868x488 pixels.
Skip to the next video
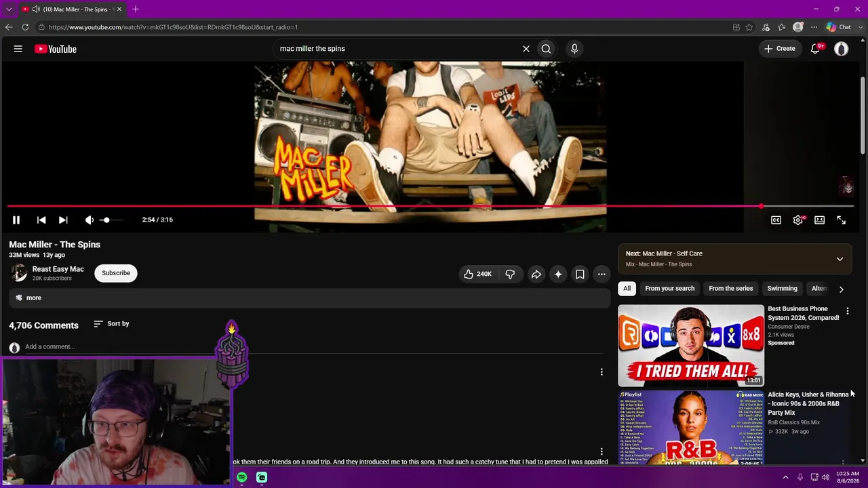pos(63,220)
